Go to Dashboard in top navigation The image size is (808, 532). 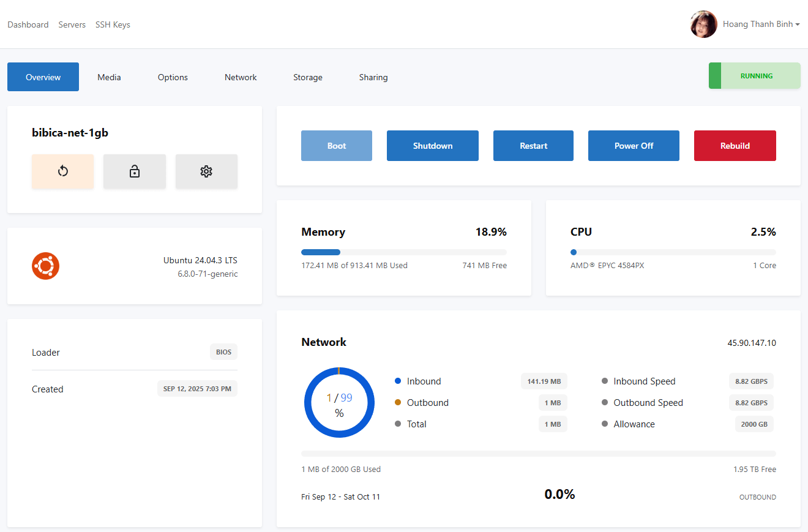point(28,24)
